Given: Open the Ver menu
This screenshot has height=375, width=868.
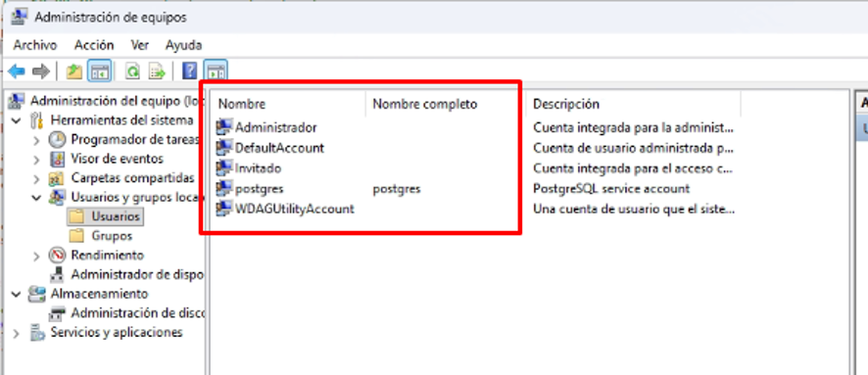Looking at the screenshot, I should [139, 45].
